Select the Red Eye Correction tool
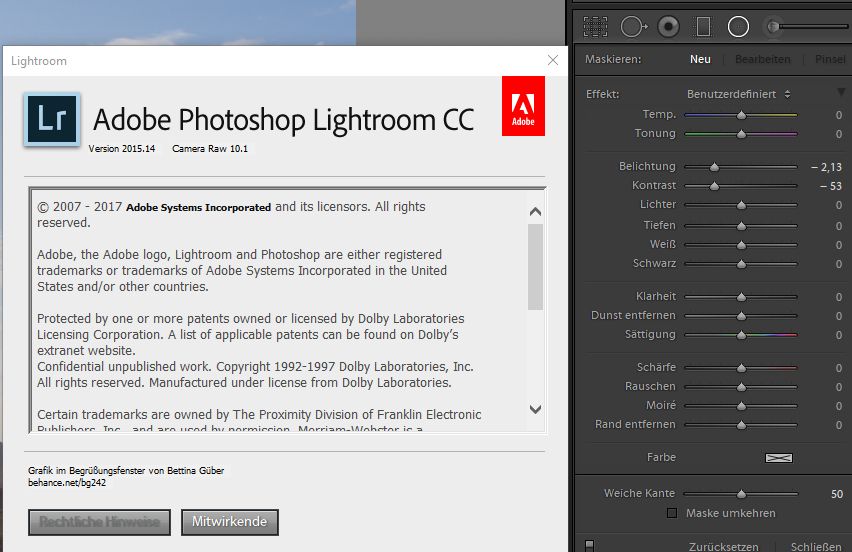The image size is (852, 552). 668,27
